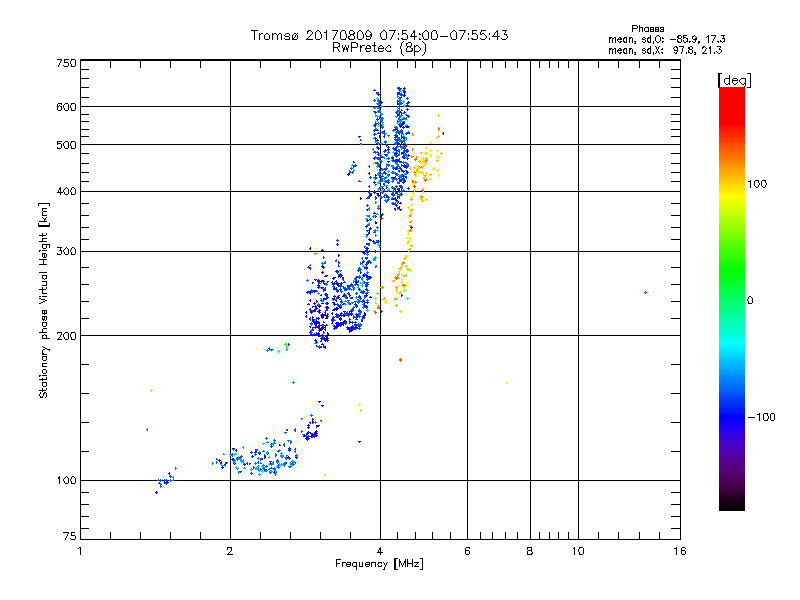Image resolution: width=800 pixels, height=600 pixels.
Task: Click the "mean, sd,O: -85.9, 17.3" line
Action: point(666,39)
